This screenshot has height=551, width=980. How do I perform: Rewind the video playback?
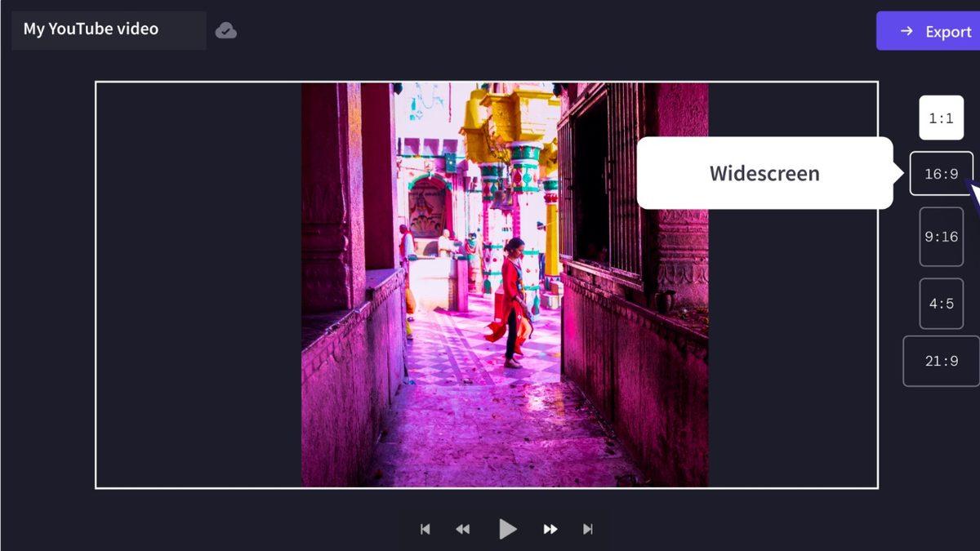tap(463, 529)
